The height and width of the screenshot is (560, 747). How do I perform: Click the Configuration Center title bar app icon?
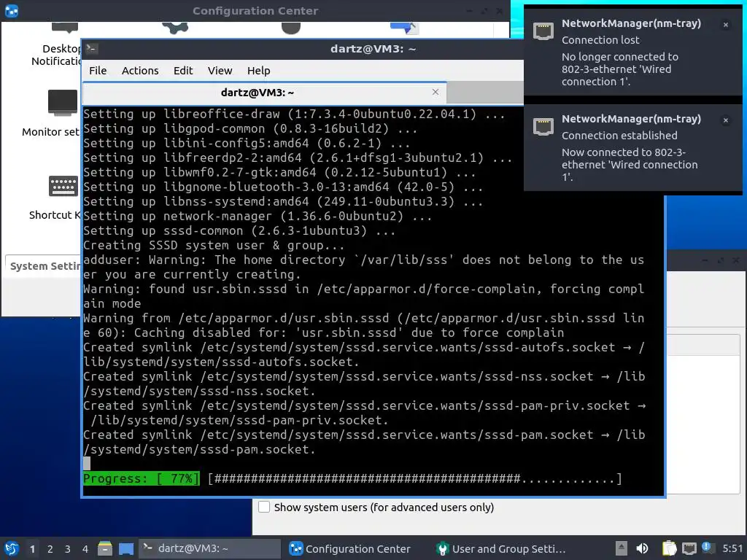(12, 10)
